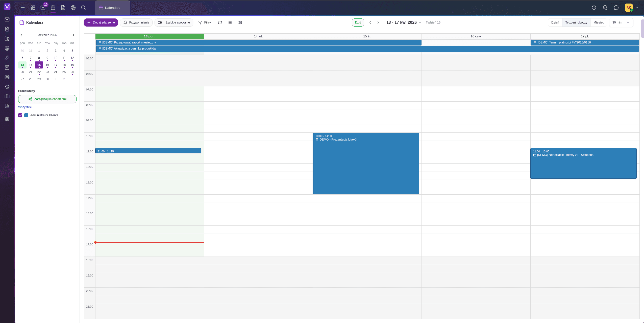Open the DEMO - Prezentacja LiveKit event

[x=365, y=163]
